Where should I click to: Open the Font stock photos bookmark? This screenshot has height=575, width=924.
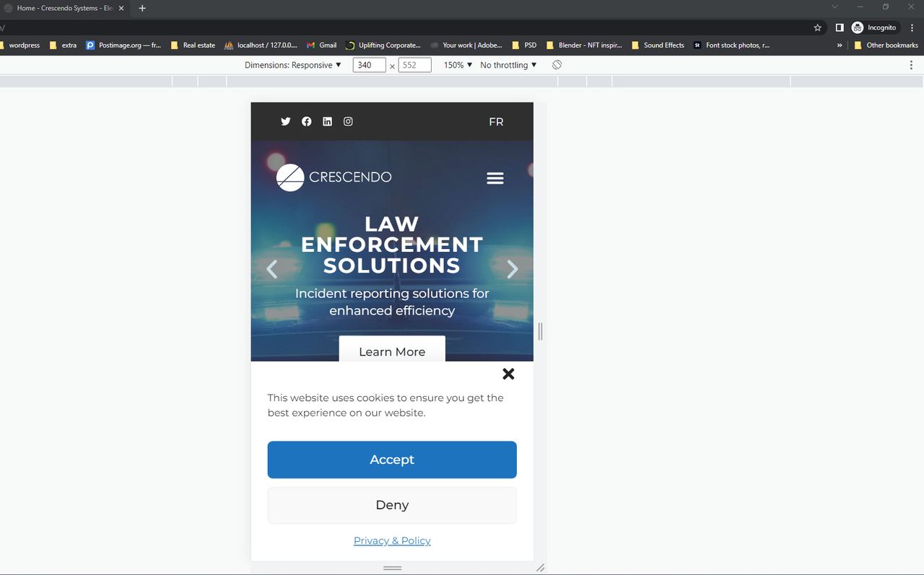[x=731, y=45]
